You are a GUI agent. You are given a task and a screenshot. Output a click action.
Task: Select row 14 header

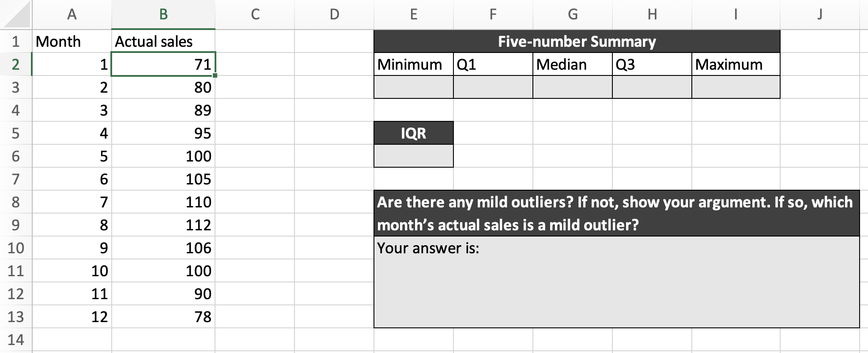pyautogui.click(x=15, y=340)
